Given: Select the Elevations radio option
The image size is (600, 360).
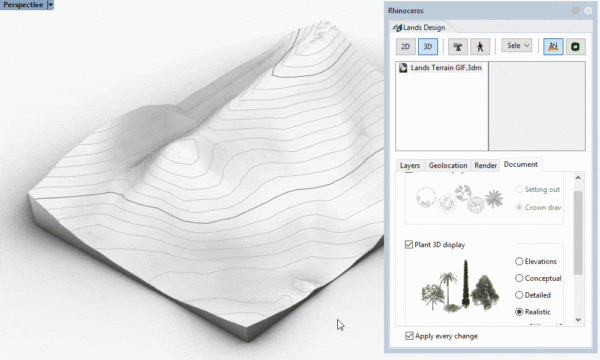Looking at the screenshot, I should 519,261.
